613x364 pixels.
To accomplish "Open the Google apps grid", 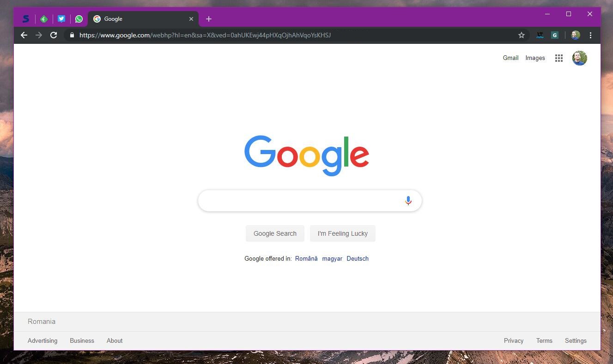I will click(559, 58).
